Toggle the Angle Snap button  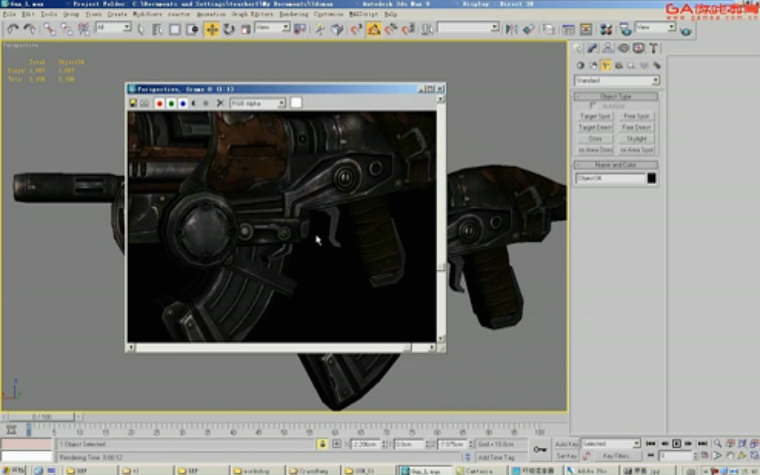(374, 29)
